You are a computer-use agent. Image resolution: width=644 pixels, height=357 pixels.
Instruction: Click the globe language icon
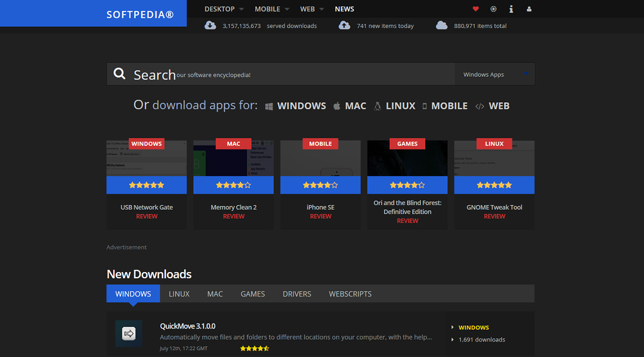[x=493, y=9]
